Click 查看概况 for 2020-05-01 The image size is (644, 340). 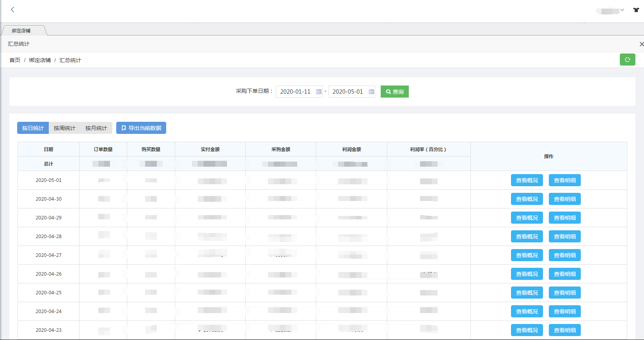527,180
